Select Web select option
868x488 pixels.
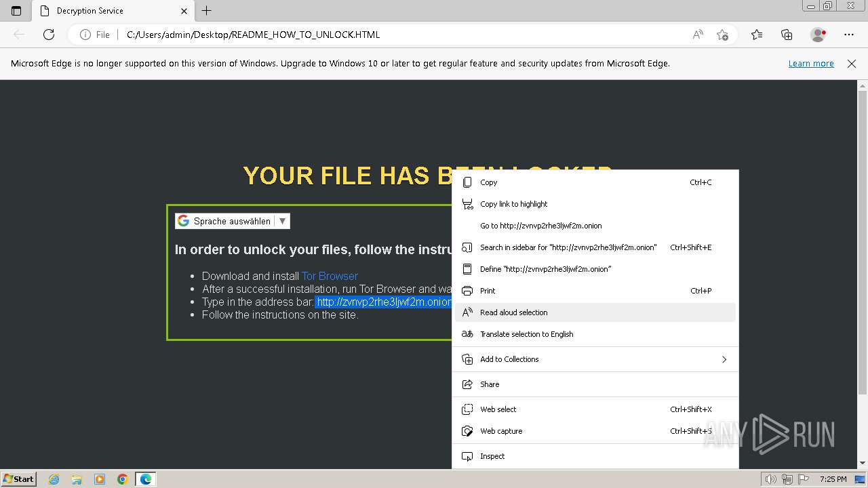click(x=595, y=409)
